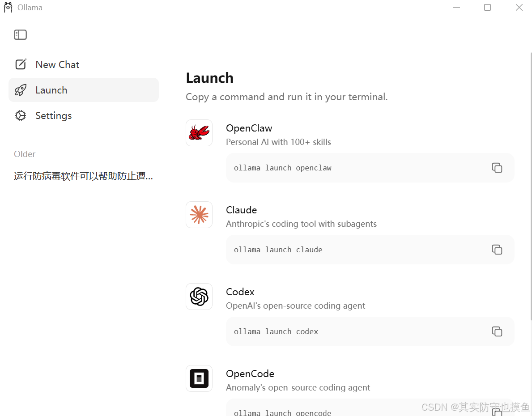Maximize the Ollama window
Viewport: 532px width, 416px height.
[x=488, y=7]
